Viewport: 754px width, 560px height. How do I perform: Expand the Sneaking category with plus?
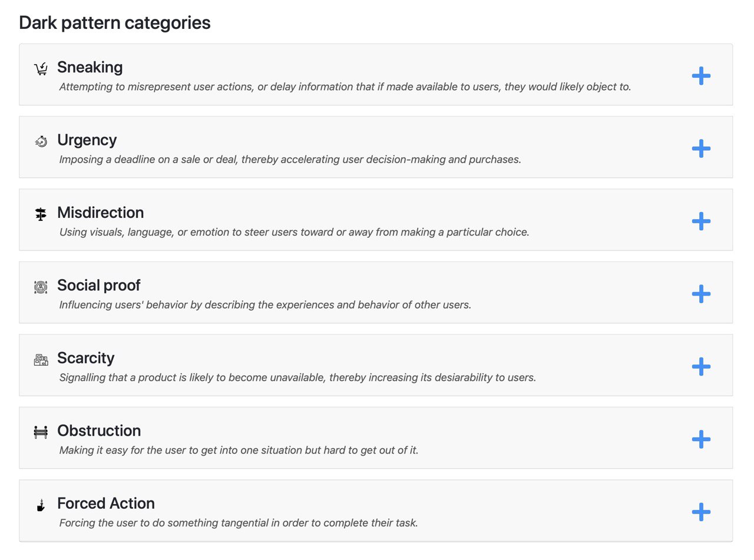pyautogui.click(x=701, y=75)
